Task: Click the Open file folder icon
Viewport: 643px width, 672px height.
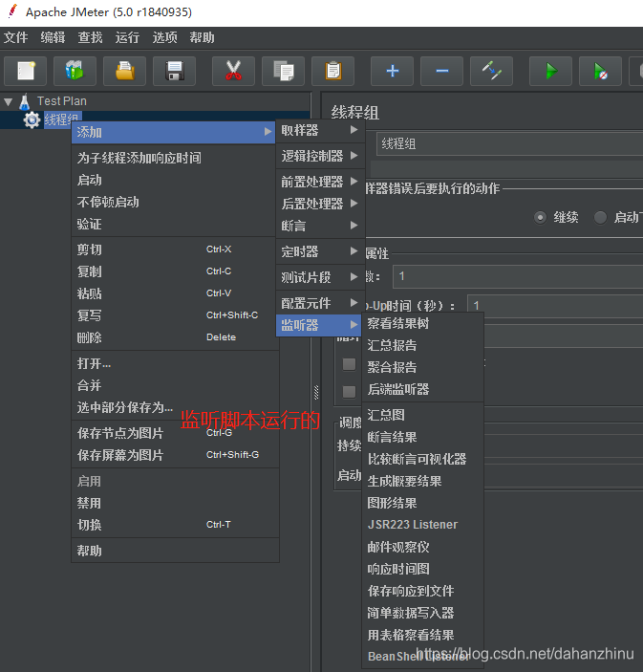Action: [x=124, y=71]
